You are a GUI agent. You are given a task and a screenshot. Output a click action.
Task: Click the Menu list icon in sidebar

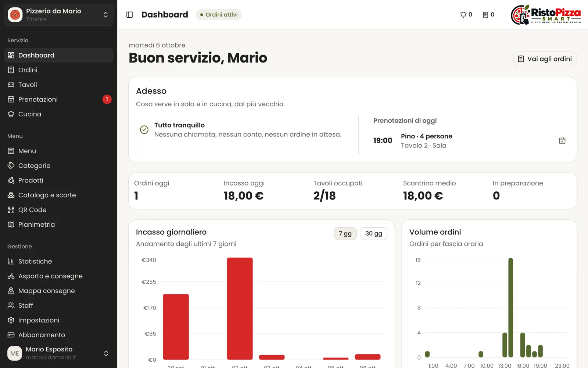click(x=11, y=151)
